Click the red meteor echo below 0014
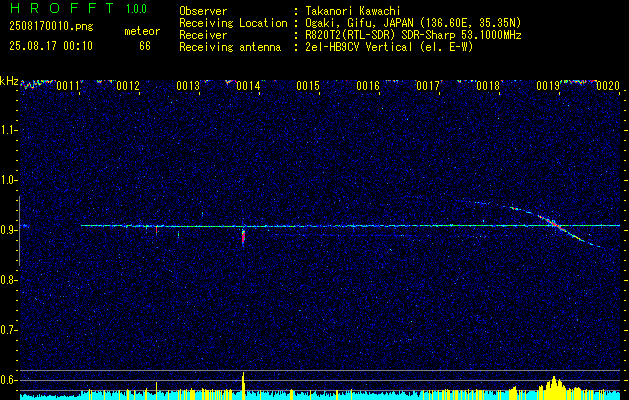 click(x=243, y=237)
